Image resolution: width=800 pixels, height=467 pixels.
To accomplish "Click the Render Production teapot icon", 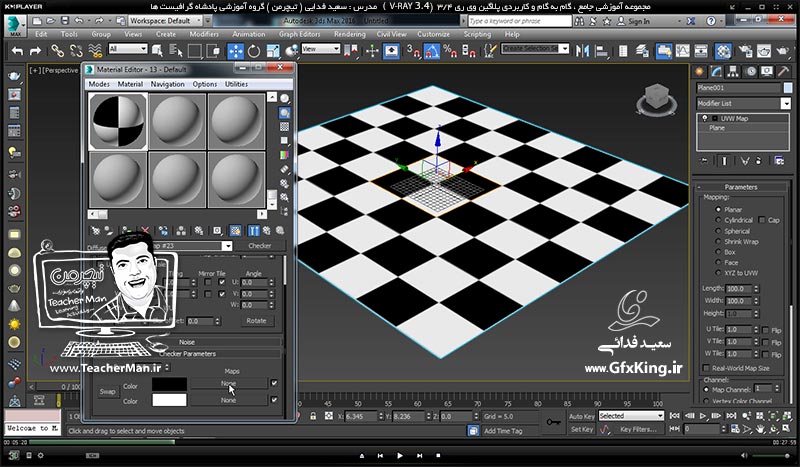I will (783, 51).
